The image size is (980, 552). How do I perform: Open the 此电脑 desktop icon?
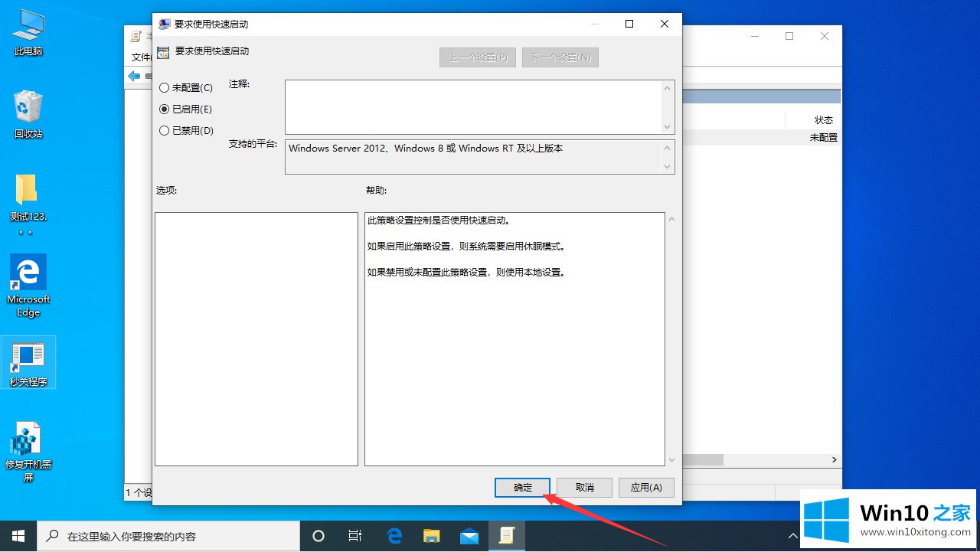[x=28, y=33]
